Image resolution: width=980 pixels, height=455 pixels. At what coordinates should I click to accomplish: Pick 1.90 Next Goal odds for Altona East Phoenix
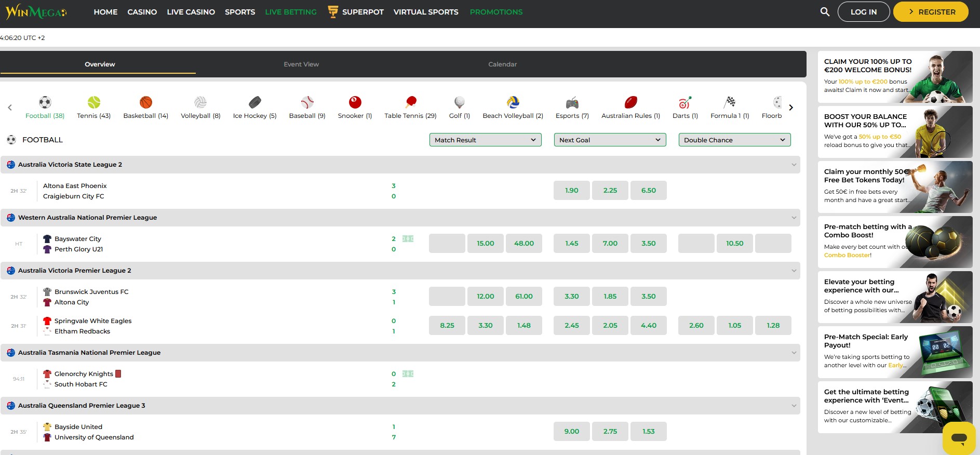572,191
